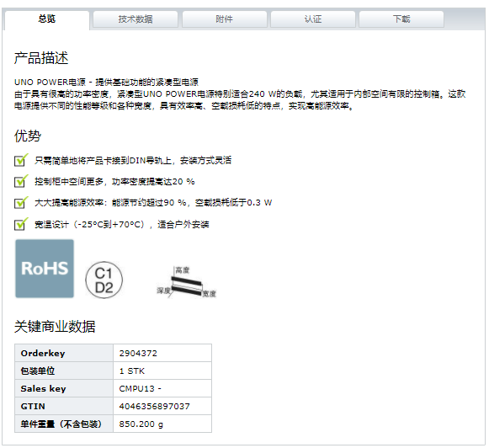
Task: Select the 认证 tab
Action: 313,19
